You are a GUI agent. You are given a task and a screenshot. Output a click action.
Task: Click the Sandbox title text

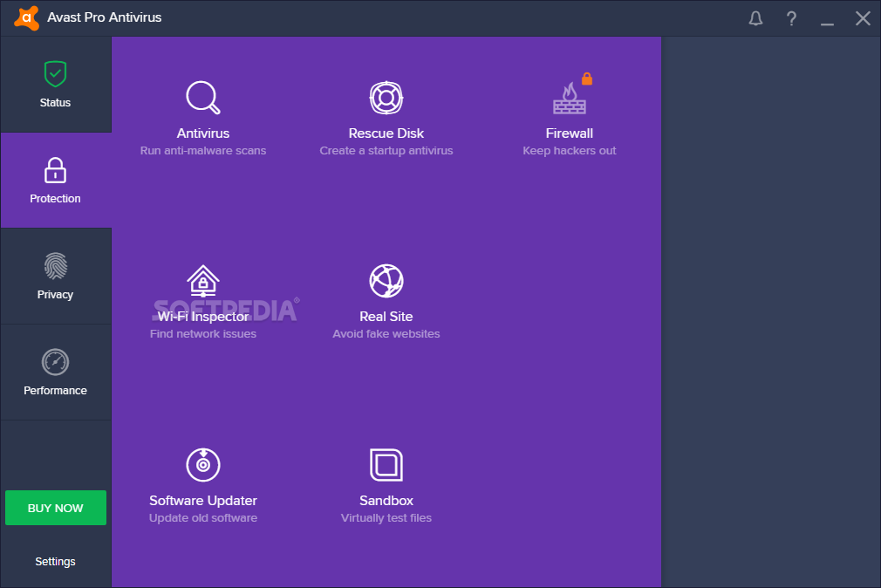pos(386,500)
